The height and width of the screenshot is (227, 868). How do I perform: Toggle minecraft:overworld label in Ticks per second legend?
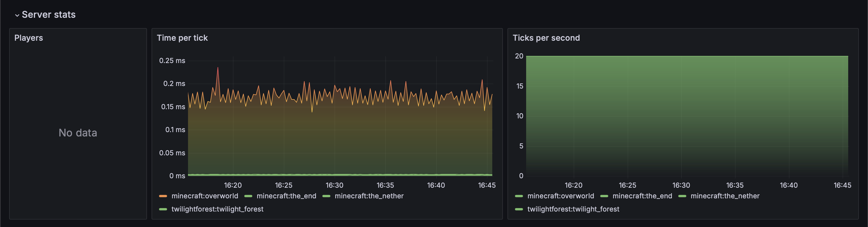pos(560,196)
